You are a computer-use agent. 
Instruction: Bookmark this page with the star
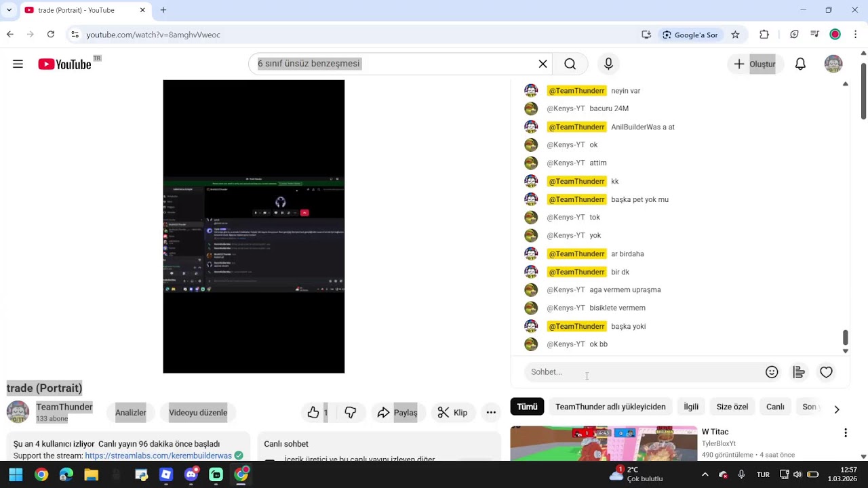tap(735, 35)
